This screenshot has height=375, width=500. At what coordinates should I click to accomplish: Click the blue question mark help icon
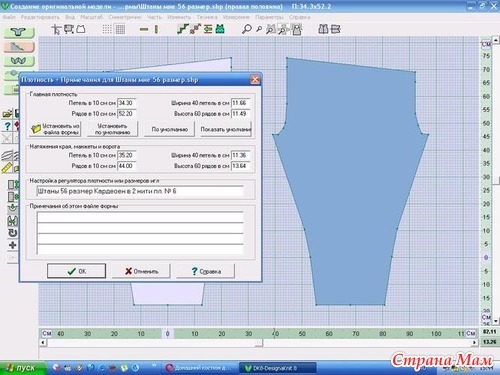coord(7,126)
